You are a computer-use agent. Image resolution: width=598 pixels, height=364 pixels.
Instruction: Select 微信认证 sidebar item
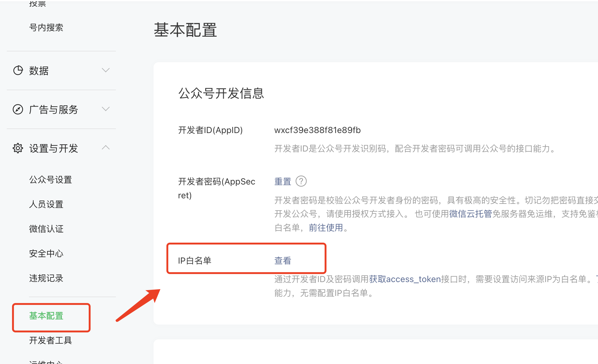coord(46,229)
